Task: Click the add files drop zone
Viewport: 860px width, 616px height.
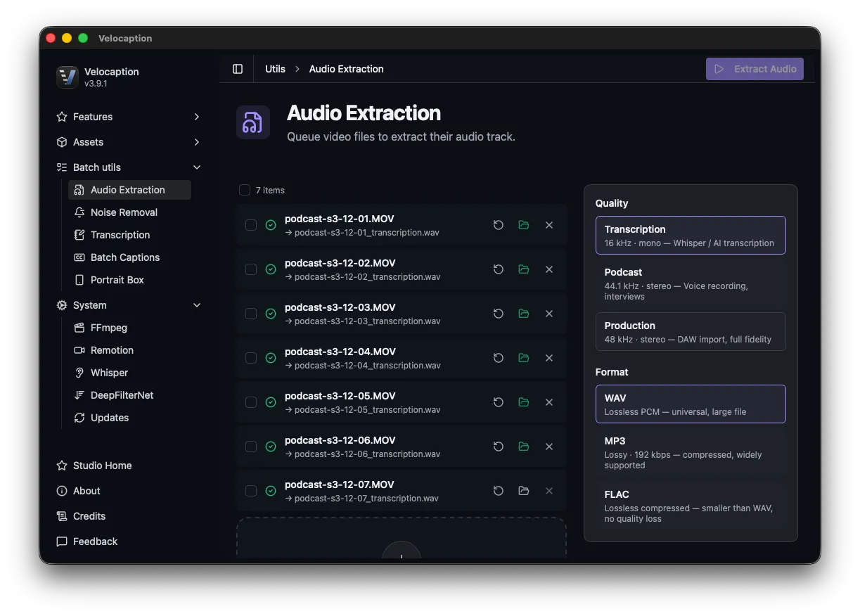Action: [x=402, y=539]
